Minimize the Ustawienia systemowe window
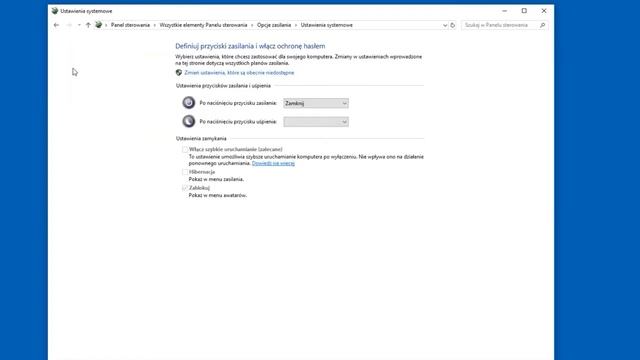Image resolution: width=640 pixels, height=360 pixels. [x=504, y=11]
